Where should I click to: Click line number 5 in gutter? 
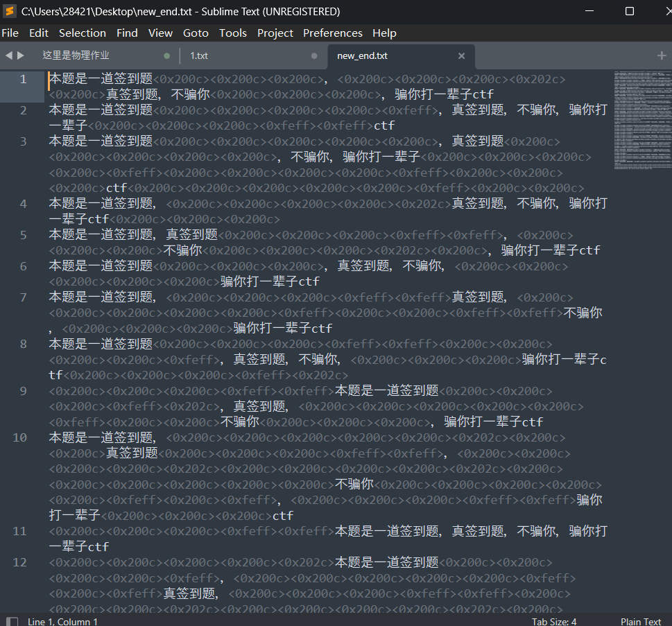(x=23, y=235)
